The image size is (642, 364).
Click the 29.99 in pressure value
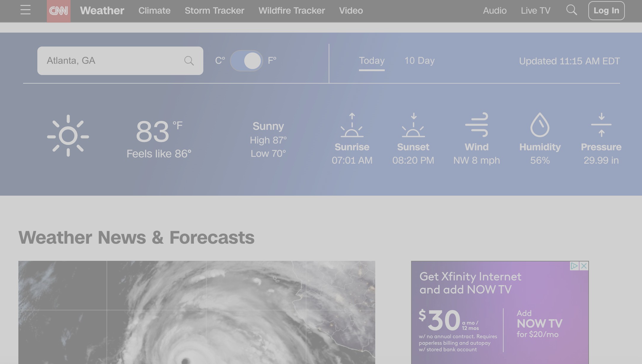[601, 160]
